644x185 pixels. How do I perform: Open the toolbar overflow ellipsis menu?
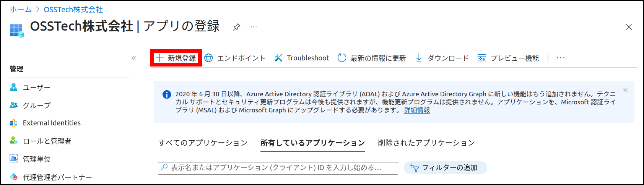(x=561, y=58)
